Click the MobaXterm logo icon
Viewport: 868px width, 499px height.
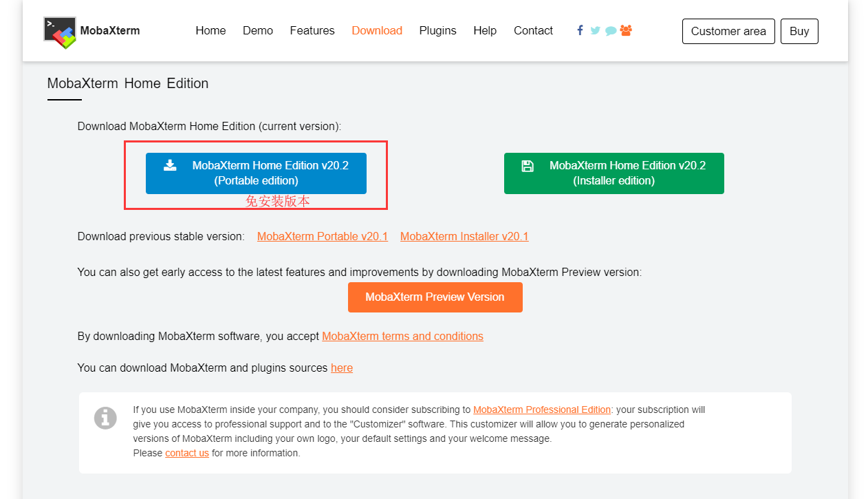pos(60,32)
